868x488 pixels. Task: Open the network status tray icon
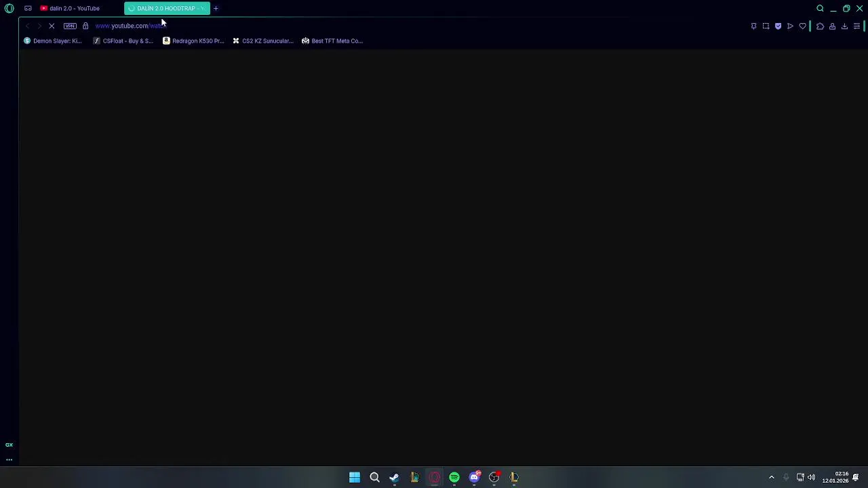(x=800, y=477)
